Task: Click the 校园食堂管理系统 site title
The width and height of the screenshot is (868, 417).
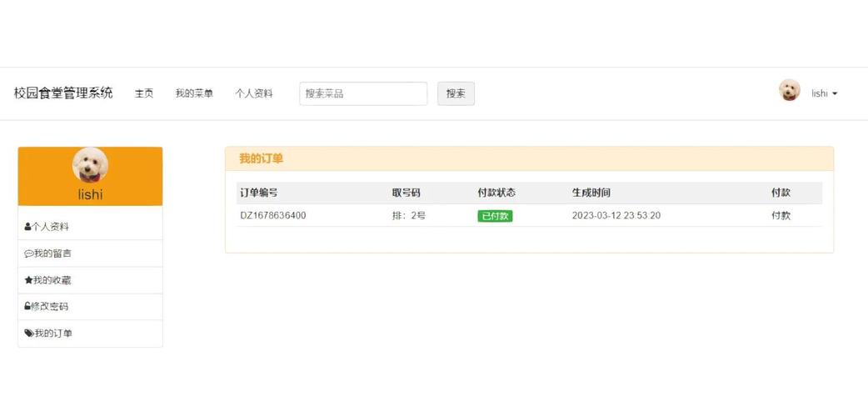Action: tap(63, 93)
